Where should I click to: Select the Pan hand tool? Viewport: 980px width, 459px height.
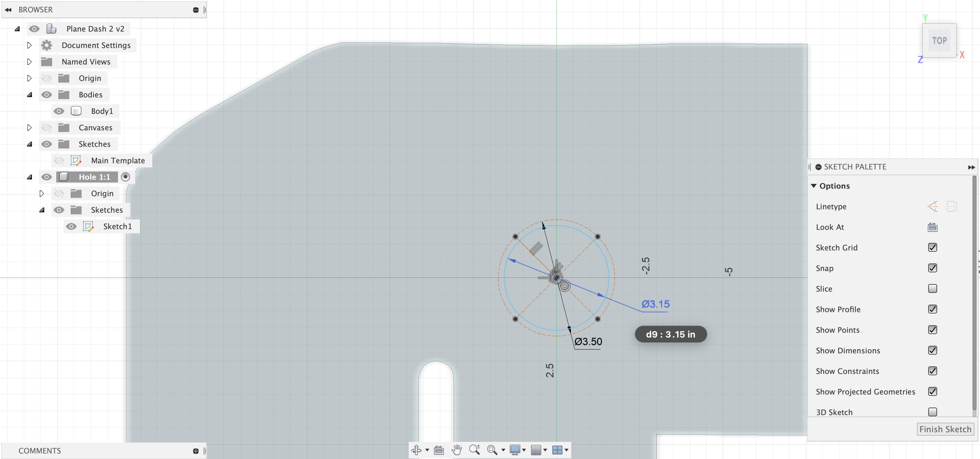[456, 450]
